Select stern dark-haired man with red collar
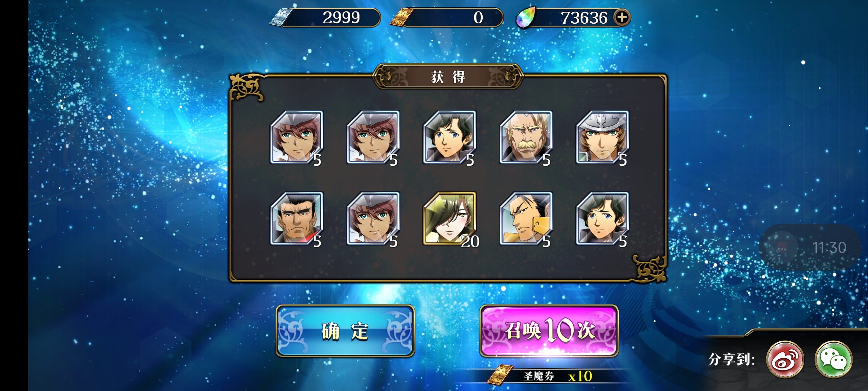868x391 pixels. click(x=296, y=218)
